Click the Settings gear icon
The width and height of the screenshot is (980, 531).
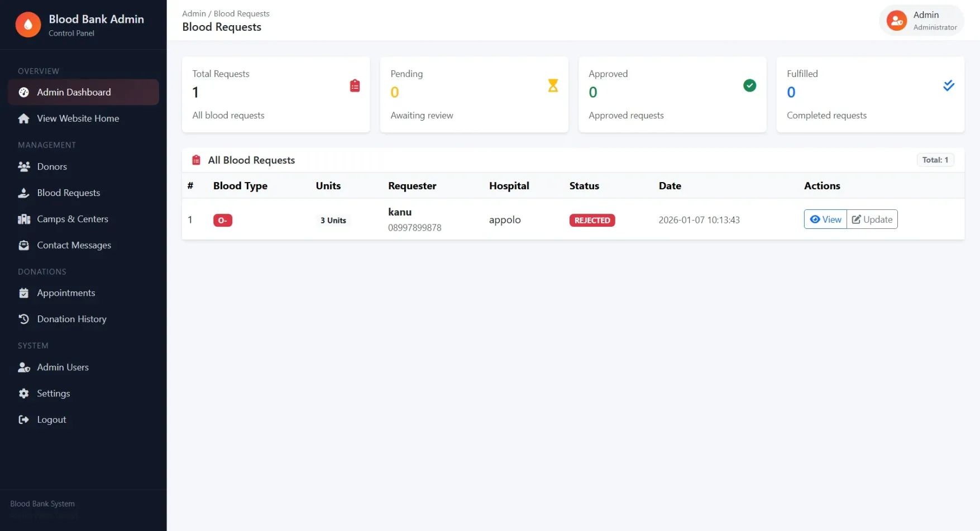tap(23, 393)
